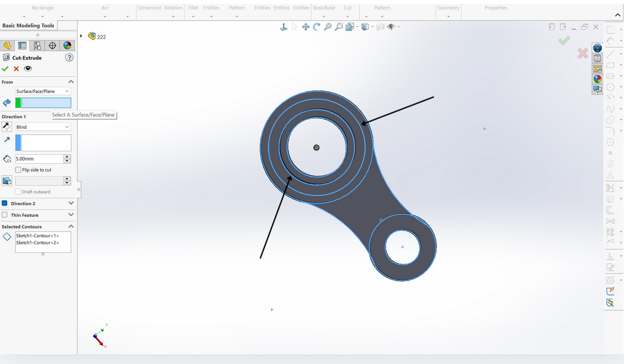Click the selected contours diamond icon
Screen dimensions: 624x364
pos(7,237)
